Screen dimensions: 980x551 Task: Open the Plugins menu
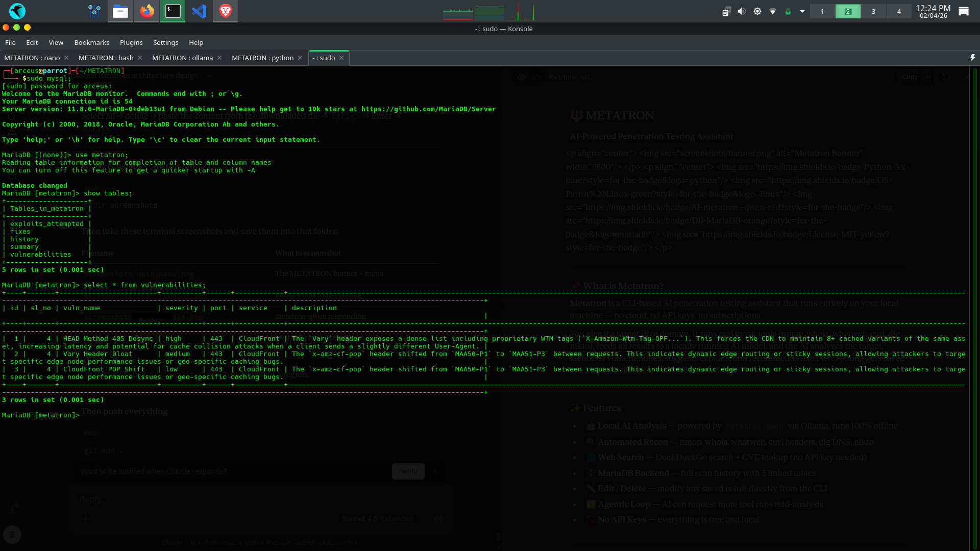click(131, 42)
